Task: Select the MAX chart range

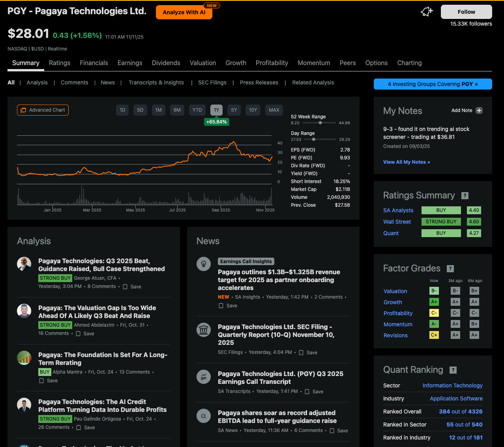Action: [274, 110]
